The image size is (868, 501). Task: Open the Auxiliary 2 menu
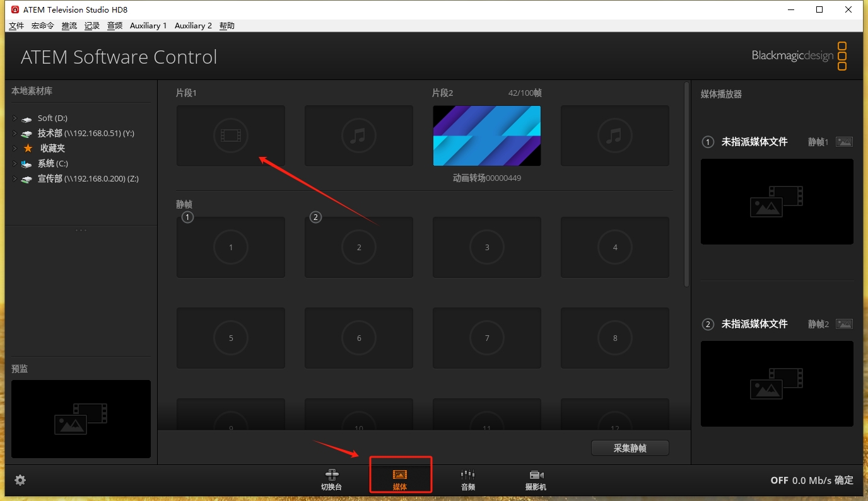point(193,26)
